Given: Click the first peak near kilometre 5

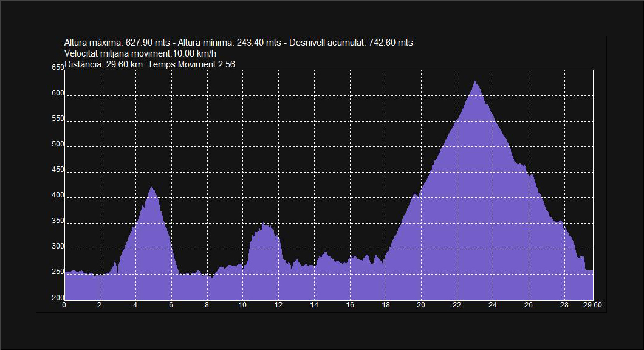Looking at the screenshot, I should (151, 188).
